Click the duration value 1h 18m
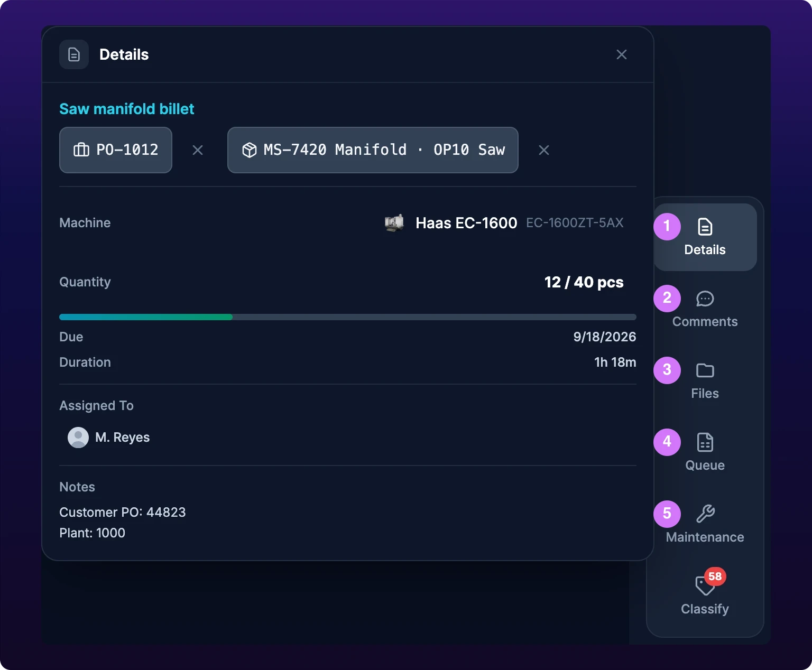The height and width of the screenshot is (670, 812). (x=615, y=362)
